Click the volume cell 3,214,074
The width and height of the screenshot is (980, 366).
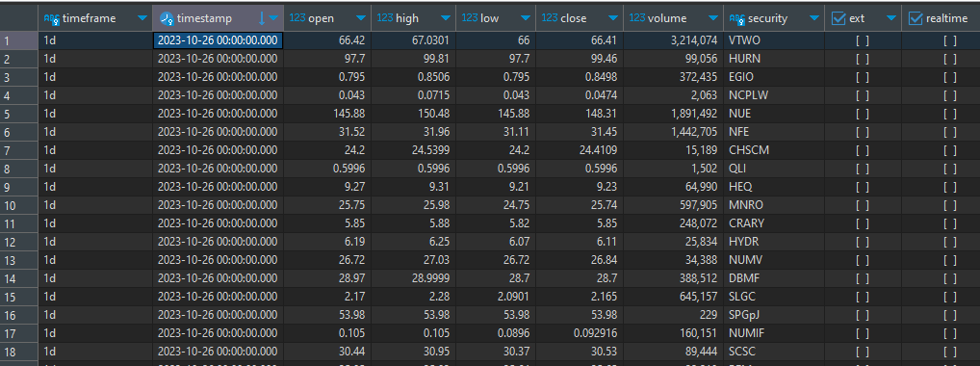pos(673,40)
